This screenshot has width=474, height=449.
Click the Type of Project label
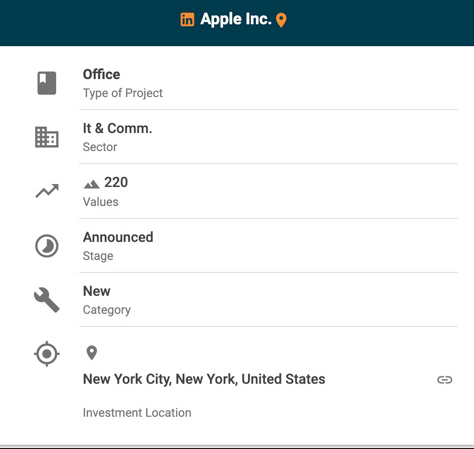(123, 93)
